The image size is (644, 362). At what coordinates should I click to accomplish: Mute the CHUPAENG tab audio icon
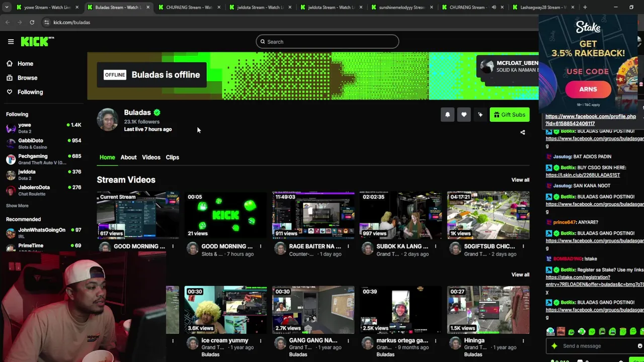tap(494, 8)
